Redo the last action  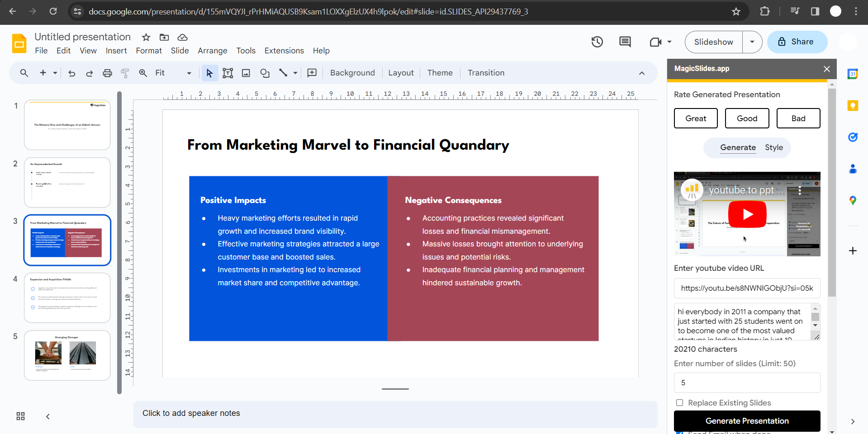tap(89, 73)
